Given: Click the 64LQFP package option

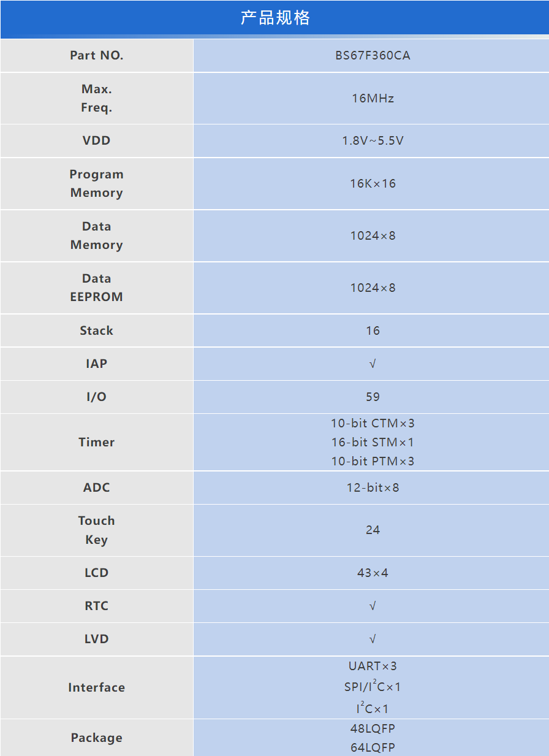Looking at the screenshot, I should pos(373,747).
